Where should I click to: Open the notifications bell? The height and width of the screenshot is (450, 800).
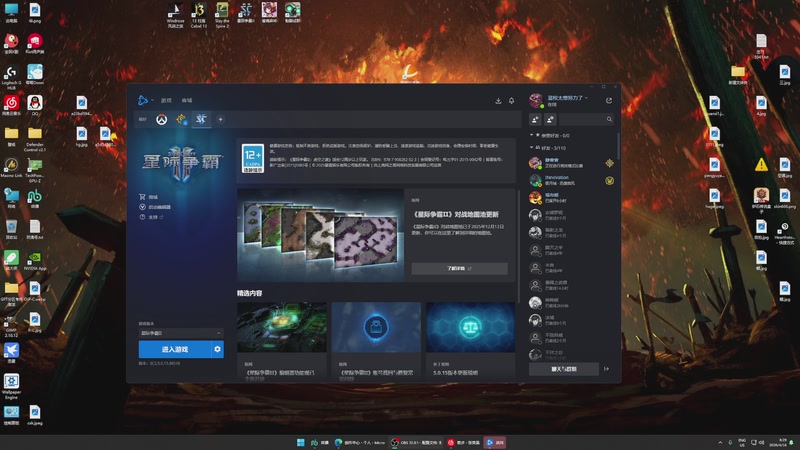(511, 101)
